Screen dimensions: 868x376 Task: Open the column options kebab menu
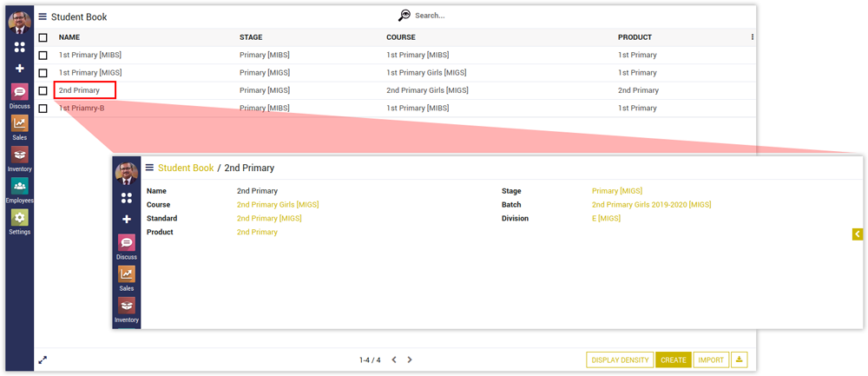point(753,37)
